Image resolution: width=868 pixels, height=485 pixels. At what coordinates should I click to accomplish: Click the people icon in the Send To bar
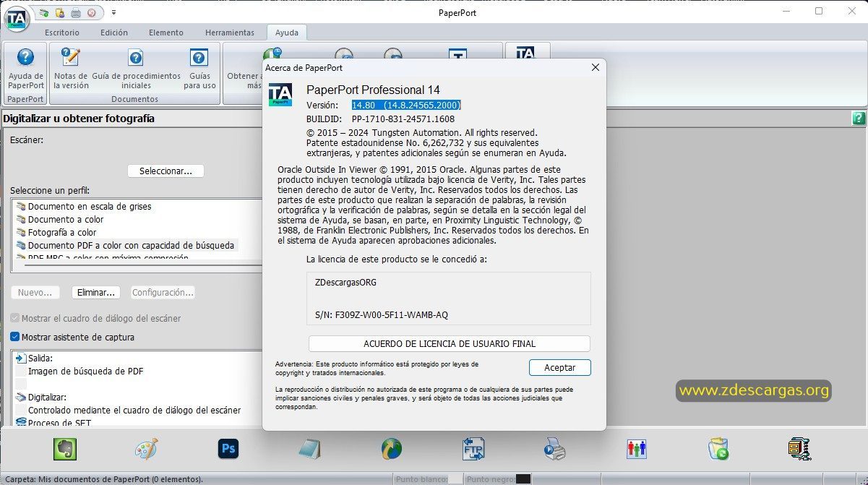637,449
